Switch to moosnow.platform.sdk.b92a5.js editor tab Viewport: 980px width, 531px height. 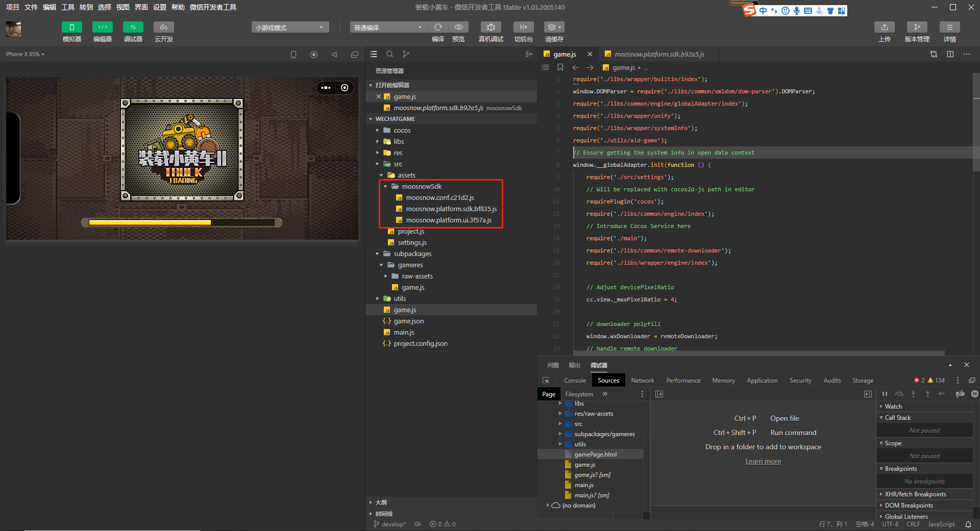coord(658,54)
